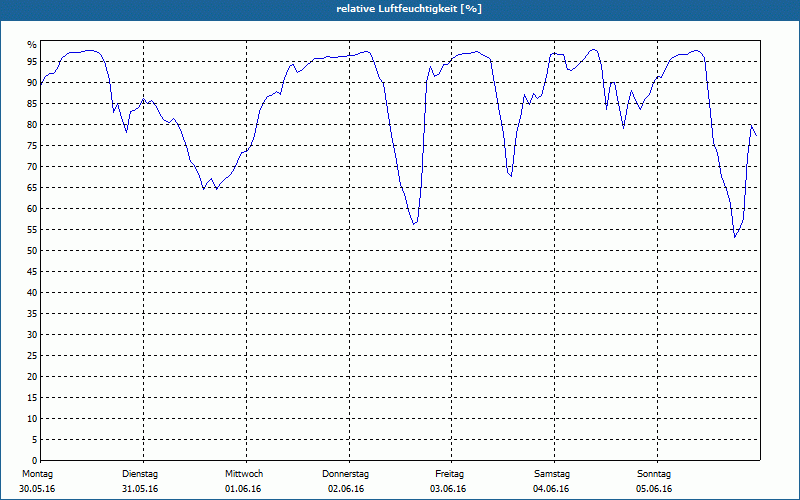Select the 75 y-axis value
800x500 pixels.
pos(32,145)
